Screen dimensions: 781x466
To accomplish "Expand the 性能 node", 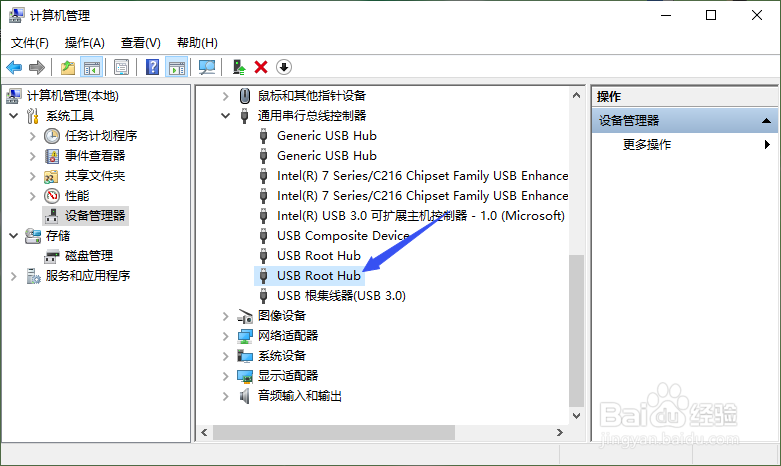I will coord(32,196).
